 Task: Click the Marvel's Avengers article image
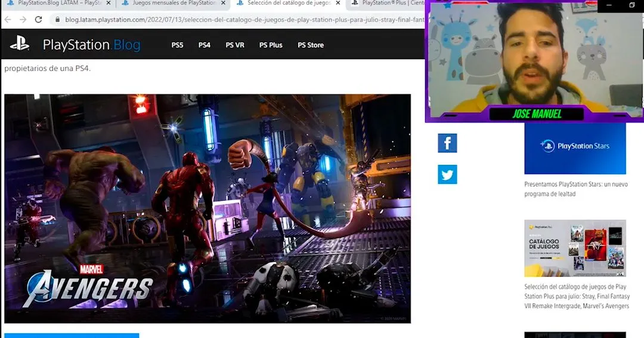[x=208, y=208]
